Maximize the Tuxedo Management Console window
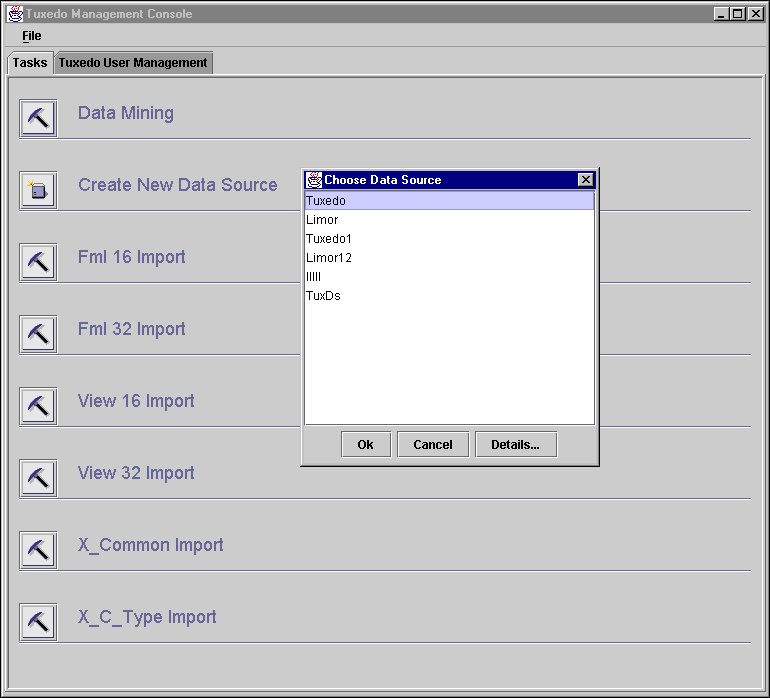Image resolution: width=770 pixels, height=698 pixels. point(738,14)
